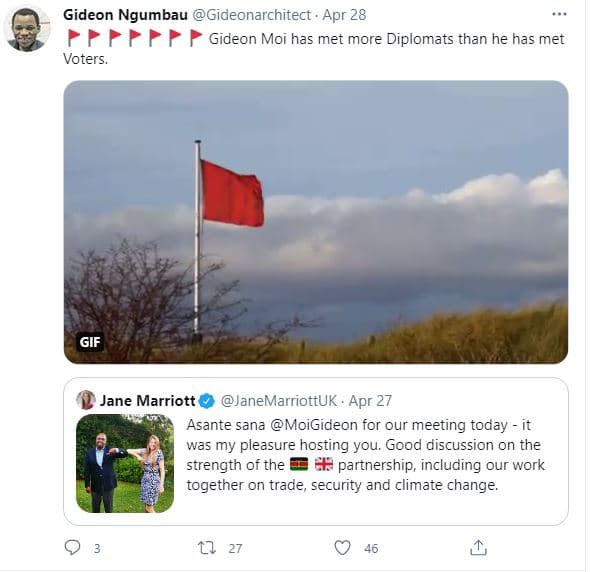Image resolution: width=597 pixels, height=572 pixels.
Task: Click the @JaneMarriottUK handle
Action: (279, 401)
